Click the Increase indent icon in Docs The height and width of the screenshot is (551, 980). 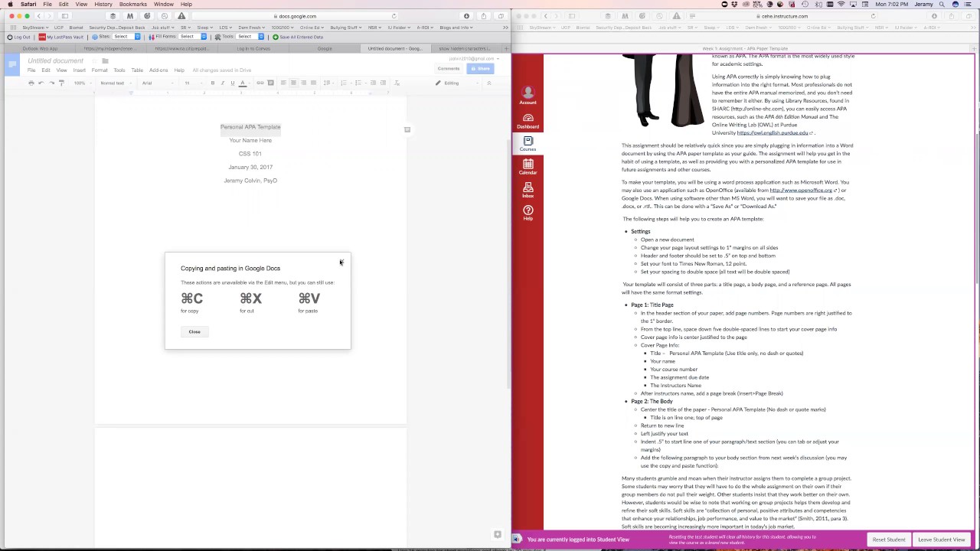point(383,83)
